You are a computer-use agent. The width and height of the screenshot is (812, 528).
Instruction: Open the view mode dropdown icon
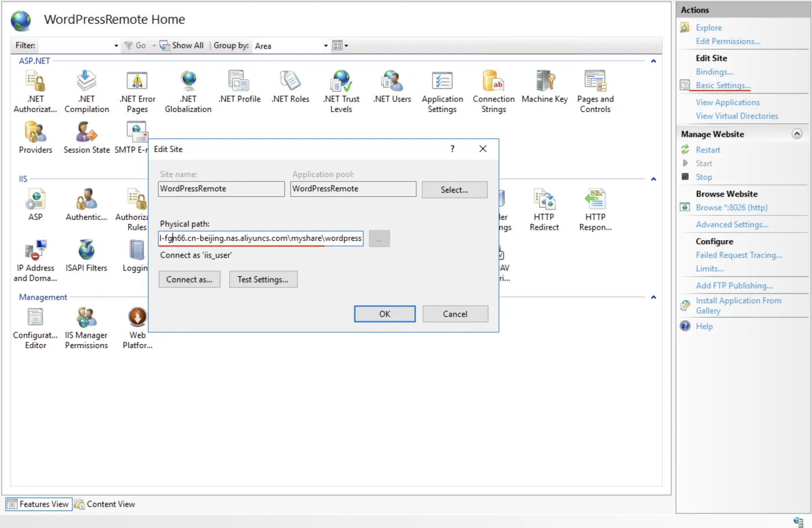pyautogui.click(x=340, y=46)
